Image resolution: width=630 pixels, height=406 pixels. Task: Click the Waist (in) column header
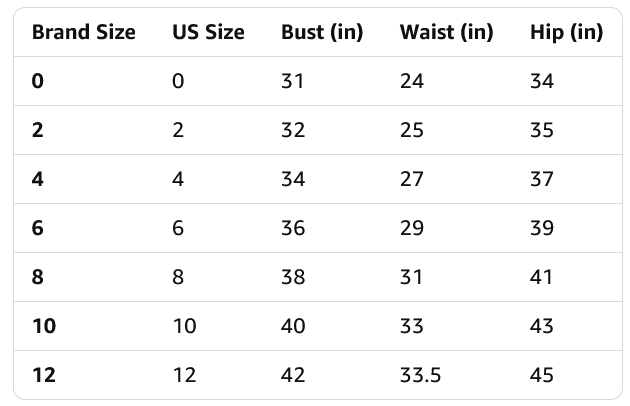(x=446, y=32)
